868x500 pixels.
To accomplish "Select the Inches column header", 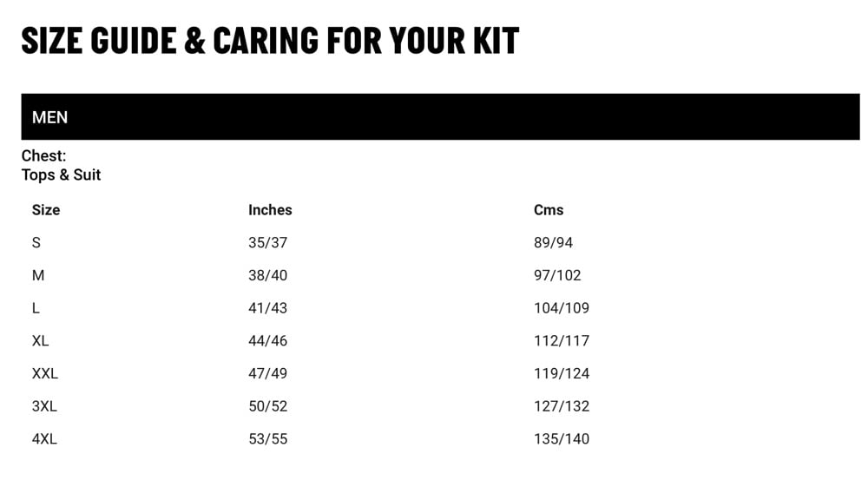I will point(270,210).
